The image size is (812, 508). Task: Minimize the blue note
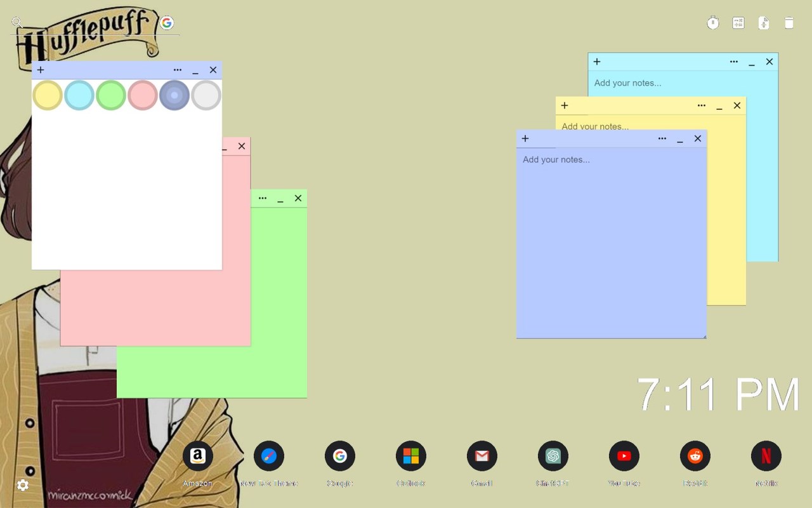point(680,139)
